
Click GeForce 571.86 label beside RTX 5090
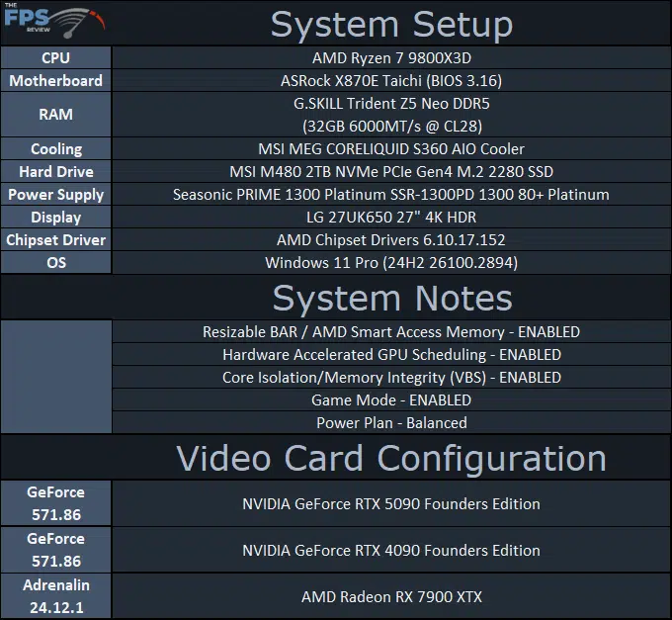[55, 503]
